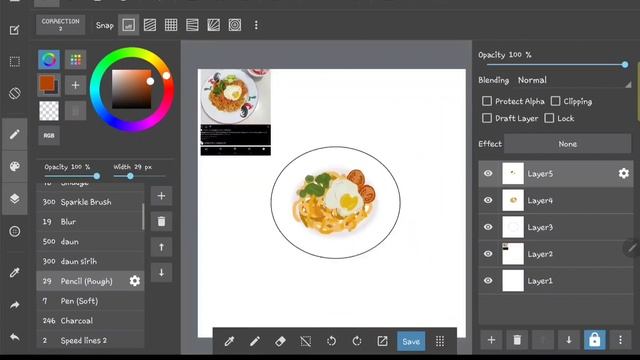The height and width of the screenshot is (360, 640).
Task: Switch to color palette grid mode
Action: pos(76,60)
